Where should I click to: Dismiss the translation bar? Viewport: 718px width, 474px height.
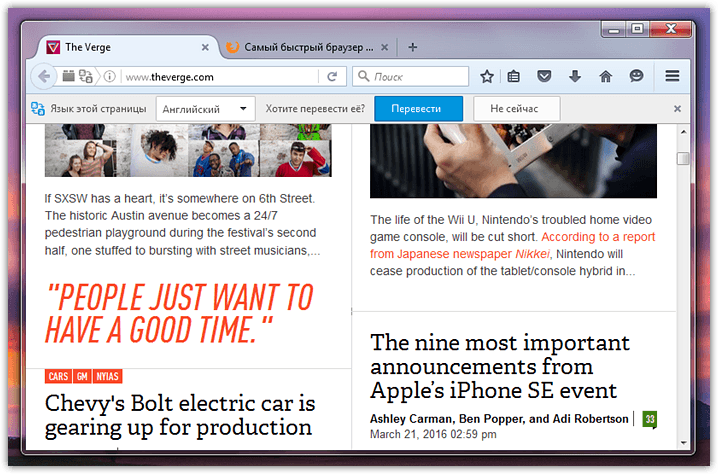(x=677, y=108)
